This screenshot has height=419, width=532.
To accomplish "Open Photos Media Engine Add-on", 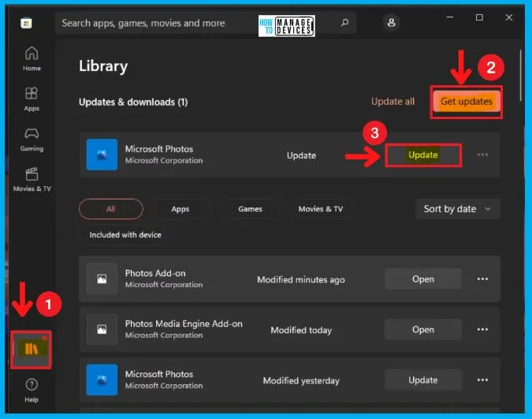I will click(x=423, y=330).
